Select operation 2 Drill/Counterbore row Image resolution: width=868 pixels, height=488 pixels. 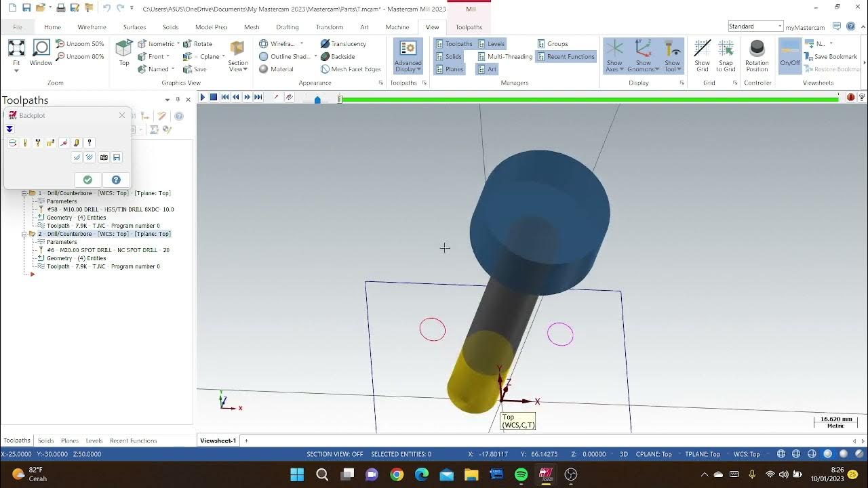point(104,234)
